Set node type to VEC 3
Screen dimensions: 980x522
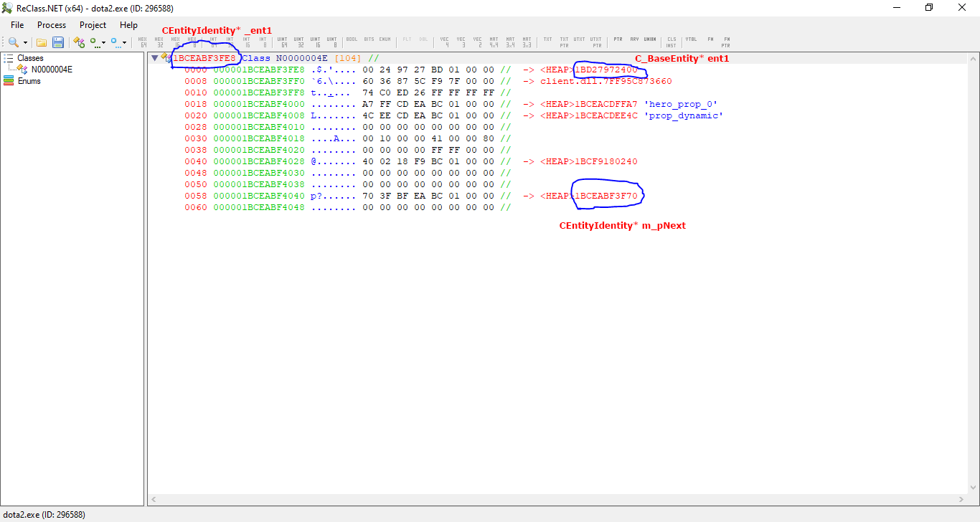(461, 42)
